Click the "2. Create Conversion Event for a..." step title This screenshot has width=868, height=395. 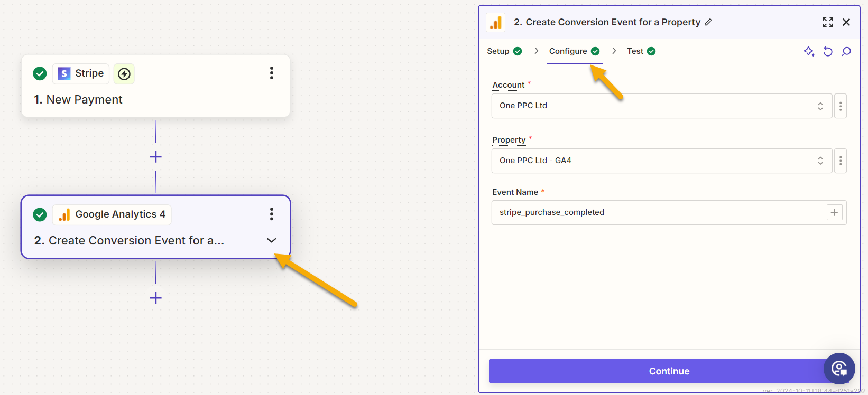coord(129,240)
